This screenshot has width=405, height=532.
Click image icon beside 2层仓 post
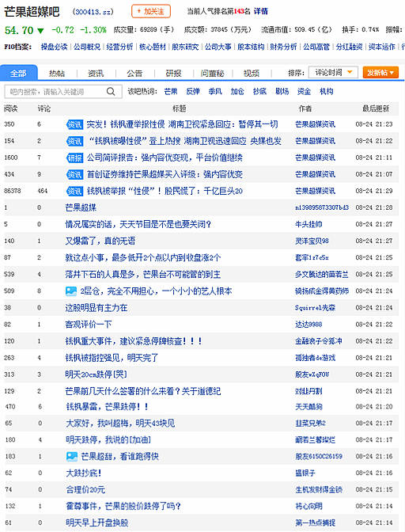click(71, 291)
